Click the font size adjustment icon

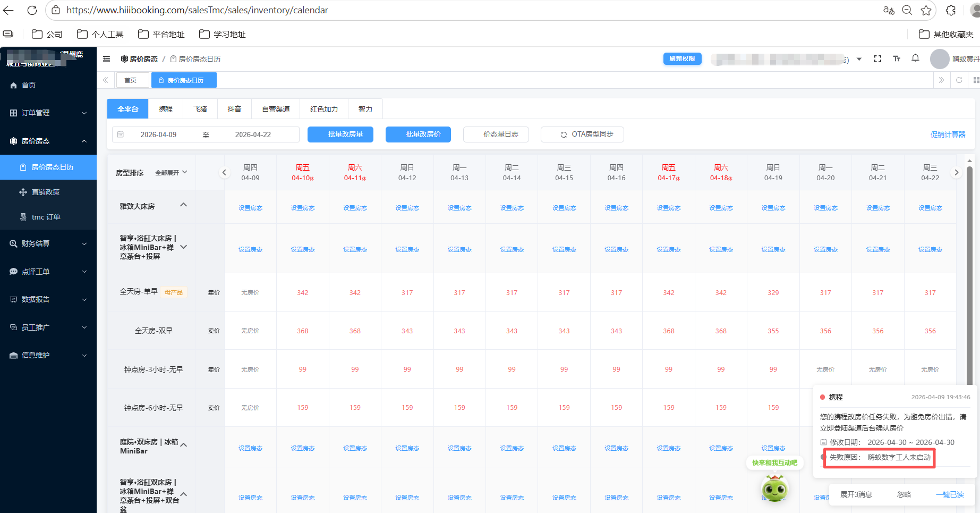click(897, 59)
